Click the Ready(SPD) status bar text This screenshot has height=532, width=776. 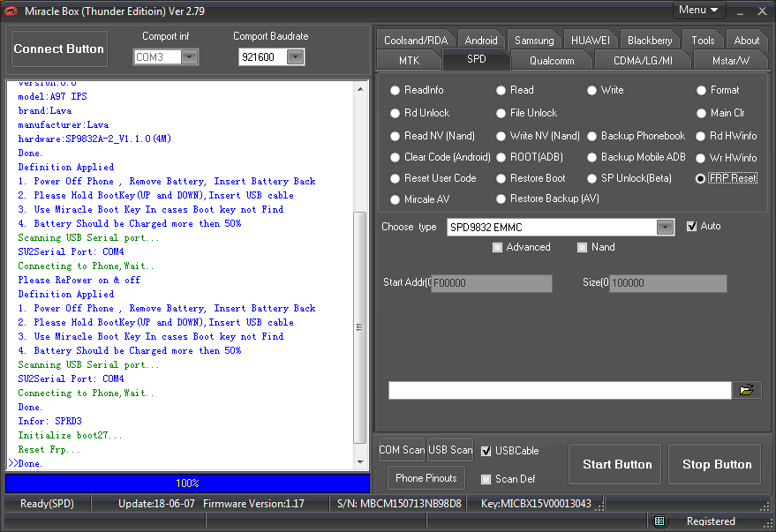[x=47, y=504]
